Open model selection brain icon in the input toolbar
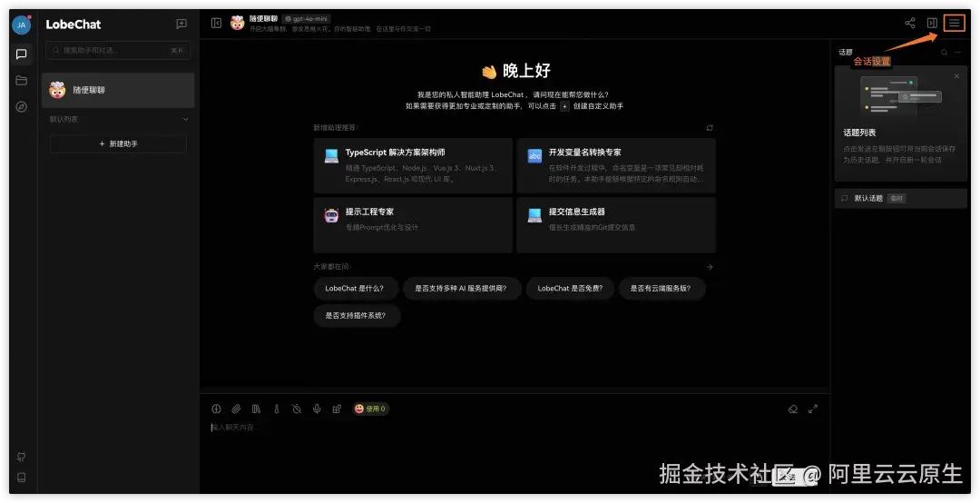This screenshot has height=503, width=980. [x=216, y=409]
